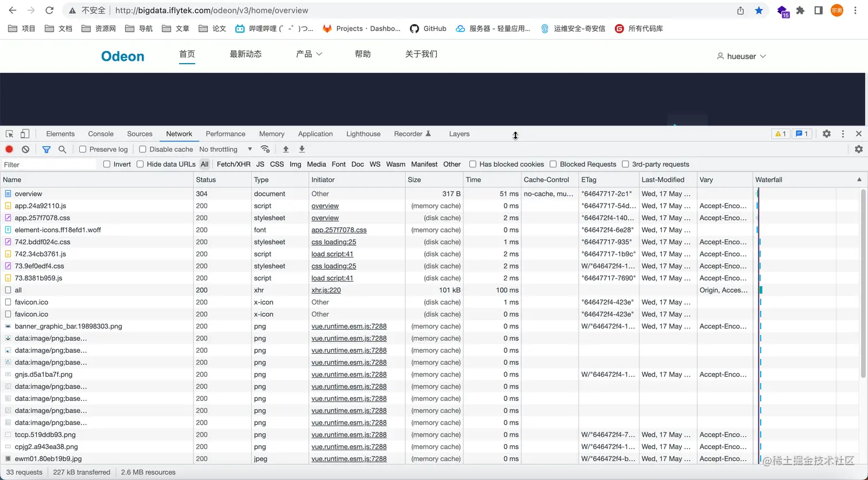This screenshot has height=480, width=868.
Task: Open the DevTools three-dot menu
Action: (843, 134)
